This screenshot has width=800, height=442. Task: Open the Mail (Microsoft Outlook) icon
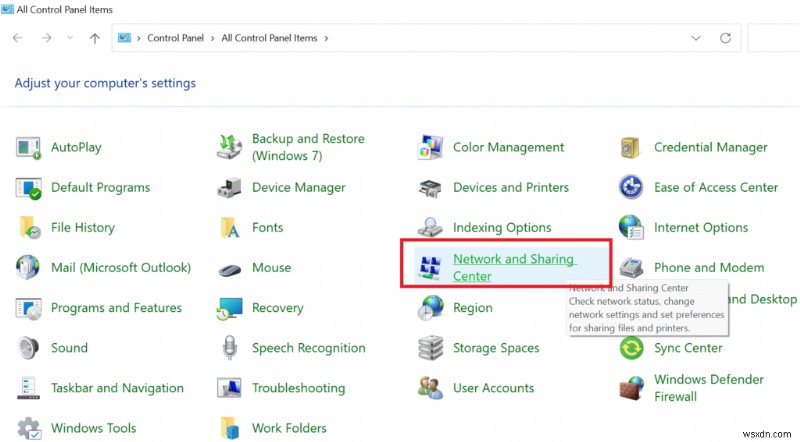click(x=27, y=268)
